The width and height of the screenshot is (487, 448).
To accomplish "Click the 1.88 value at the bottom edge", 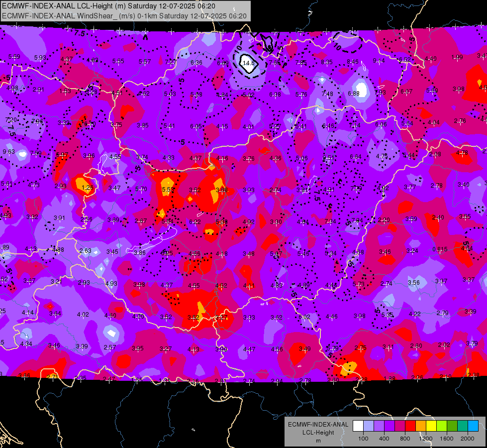I will [390, 379].
